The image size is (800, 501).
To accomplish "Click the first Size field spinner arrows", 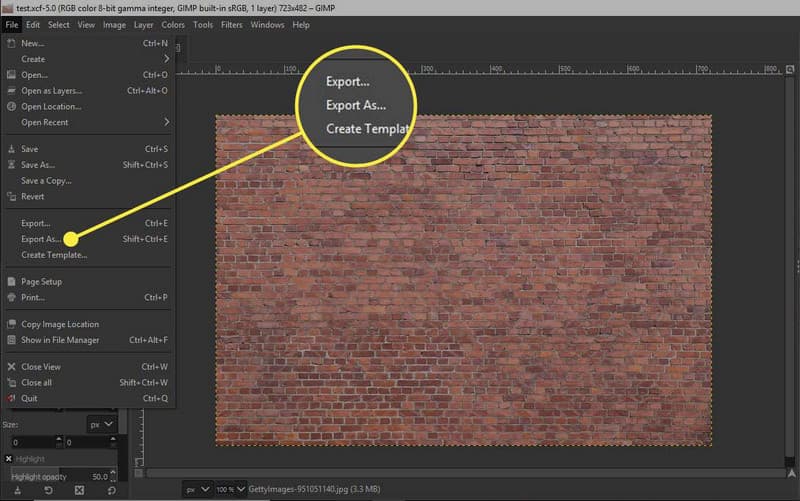I will tap(59, 442).
